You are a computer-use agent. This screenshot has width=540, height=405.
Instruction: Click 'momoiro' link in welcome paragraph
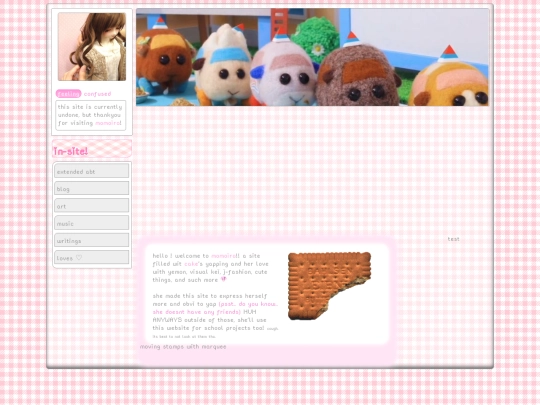[x=223, y=256]
